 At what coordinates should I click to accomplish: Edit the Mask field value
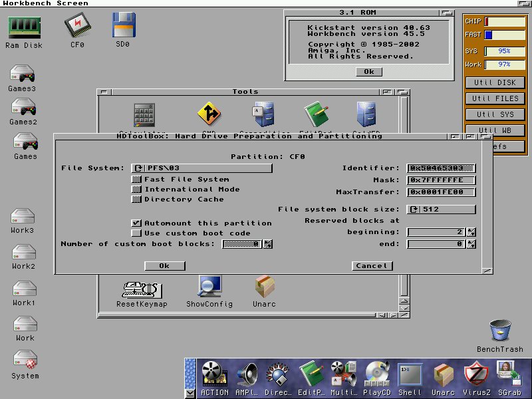442,180
